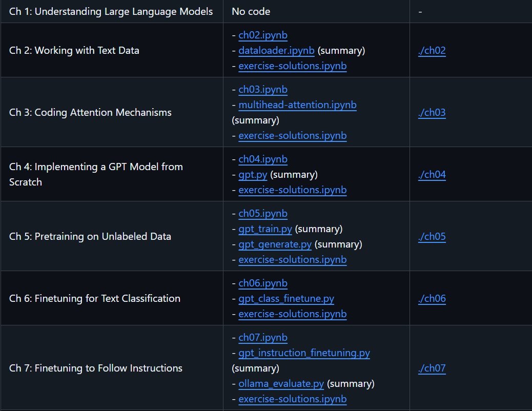Screen dimensions: 532x411
Task: Open exercise-solutions.ipynb in Ch 6 row
Action: 293,314
